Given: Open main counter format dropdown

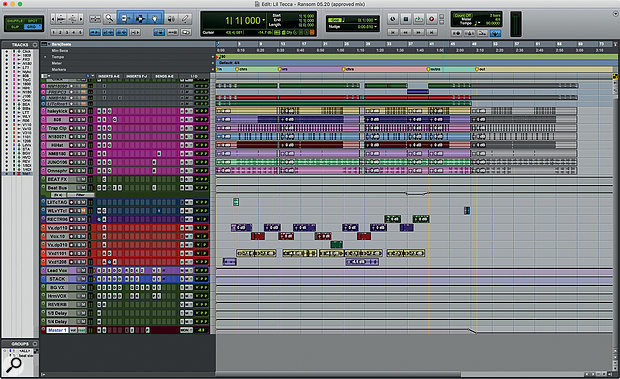Looking at the screenshot, I should pyautogui.click(x=264, y=20).
